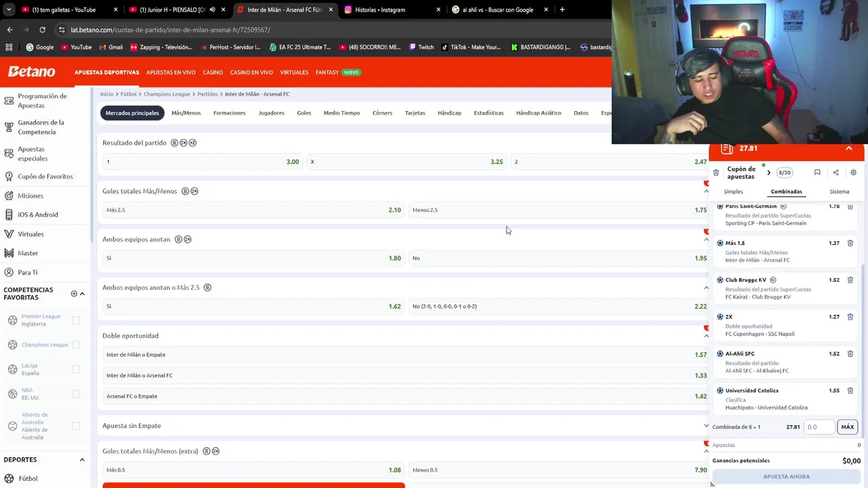Share the bet slip
The width and height of the screenshot is (868, 488).
pos(835,173)
